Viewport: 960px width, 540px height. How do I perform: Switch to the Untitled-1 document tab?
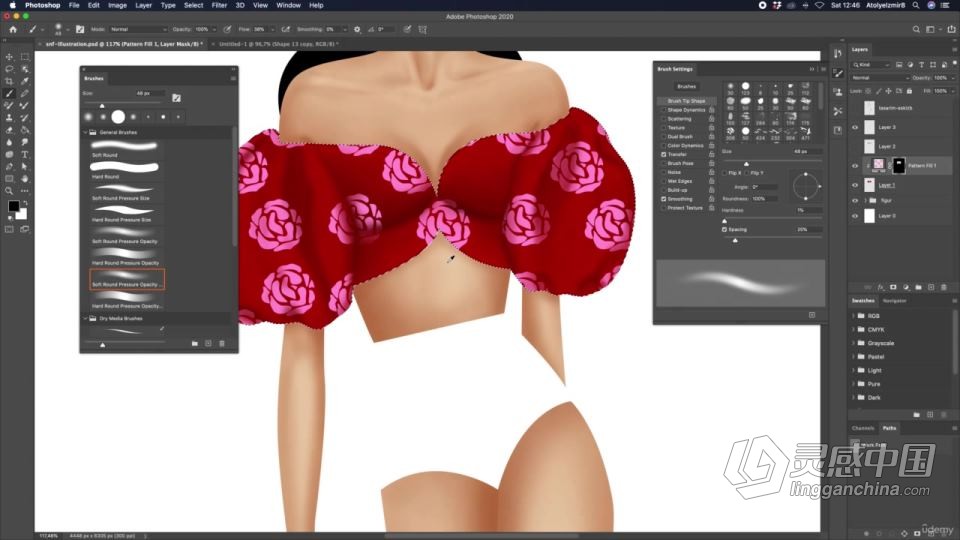(x=279, y=44)
